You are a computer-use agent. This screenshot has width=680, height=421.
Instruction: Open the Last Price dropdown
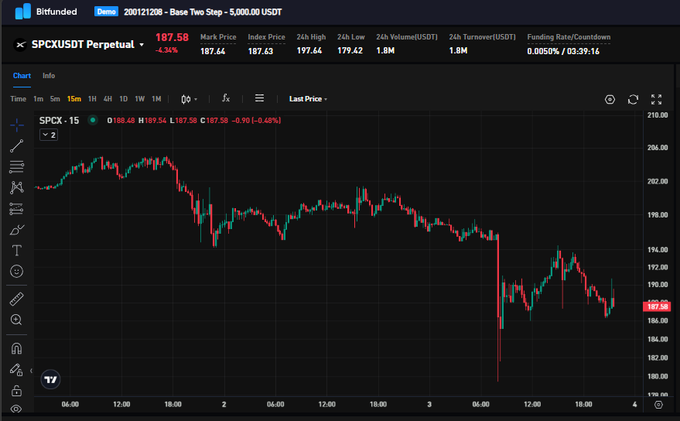[308, 99]
